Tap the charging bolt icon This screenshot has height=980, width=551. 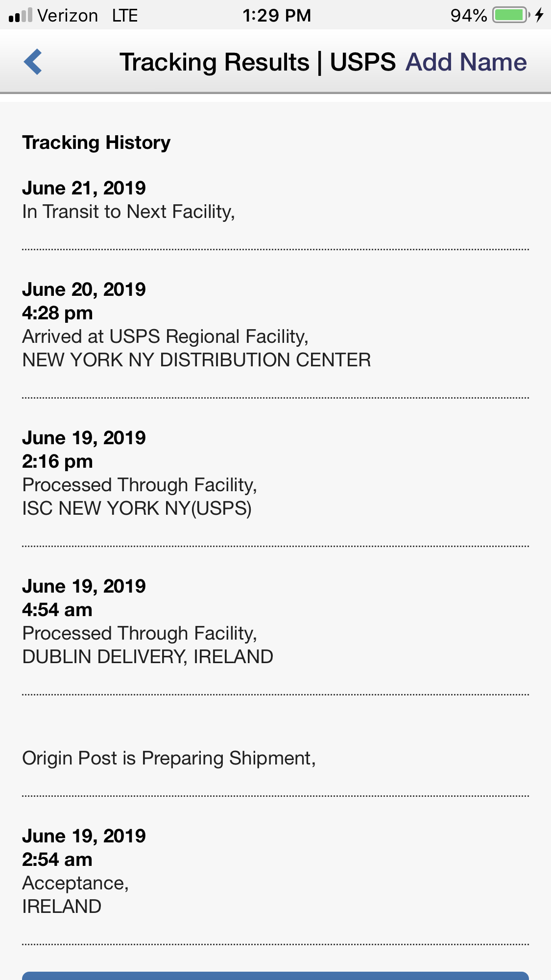click(x=539, y=15)
